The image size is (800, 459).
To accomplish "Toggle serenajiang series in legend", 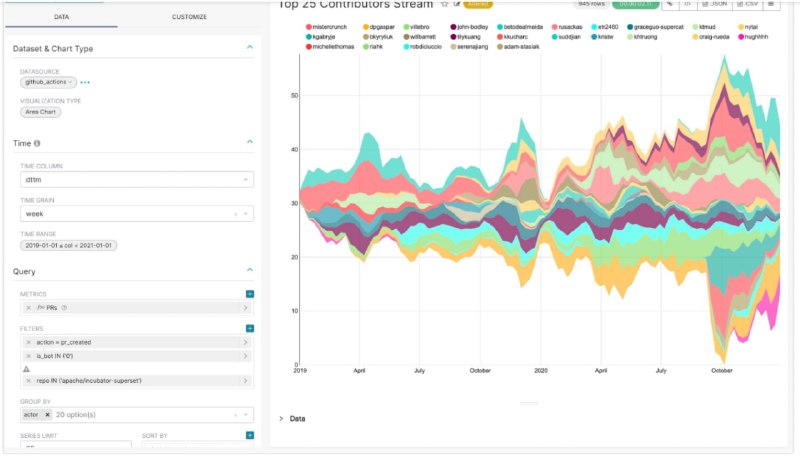I will (x=469, y=46).
